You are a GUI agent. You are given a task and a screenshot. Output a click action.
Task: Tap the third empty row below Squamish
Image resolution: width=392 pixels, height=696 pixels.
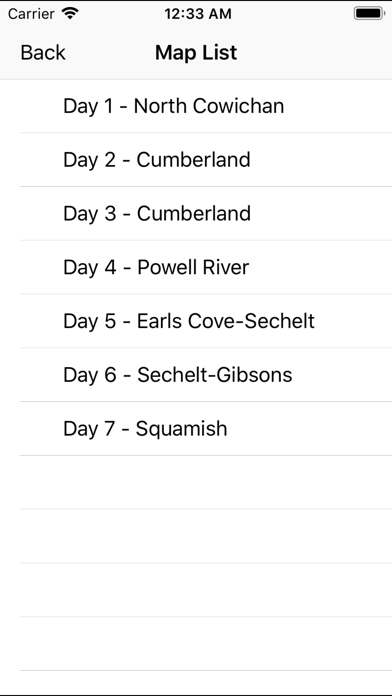196,589
